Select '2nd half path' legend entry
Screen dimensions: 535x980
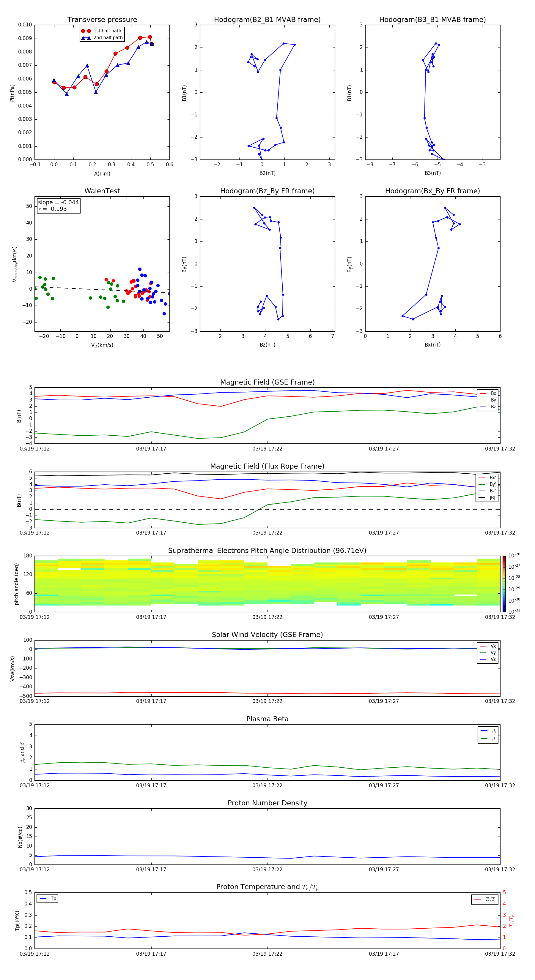pos(102,38)
